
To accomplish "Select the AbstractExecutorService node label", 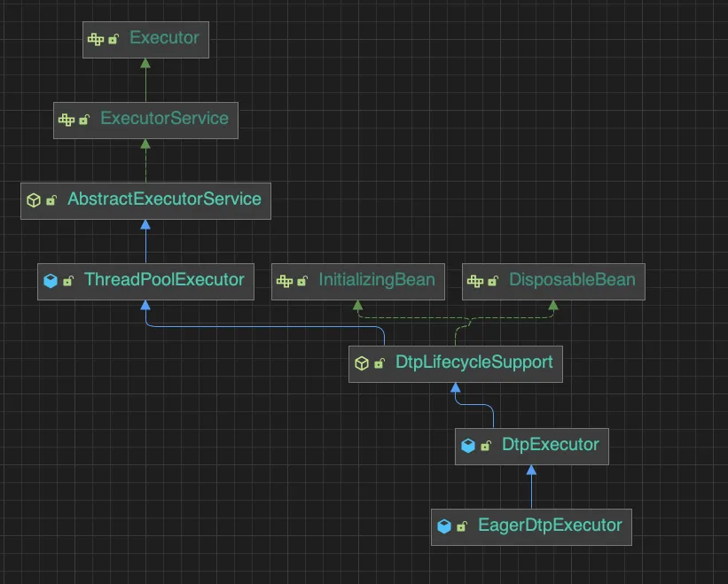I will [164, 199].
